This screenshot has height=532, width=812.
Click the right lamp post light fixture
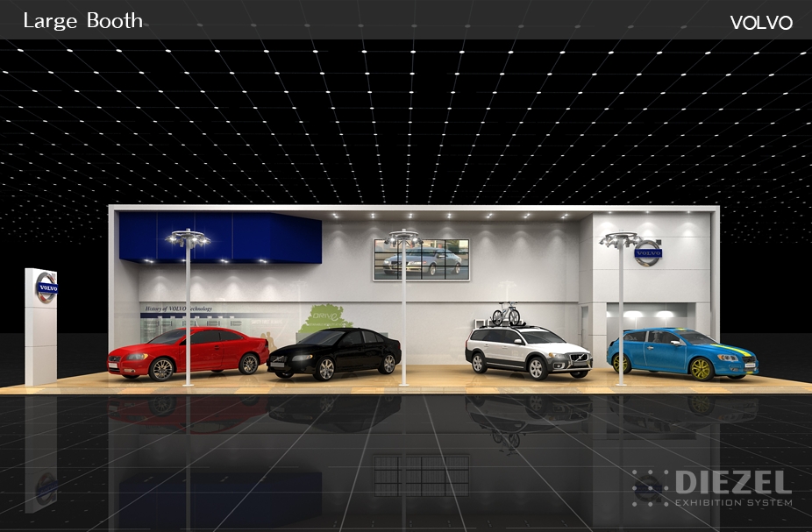[x=621, y=239]
